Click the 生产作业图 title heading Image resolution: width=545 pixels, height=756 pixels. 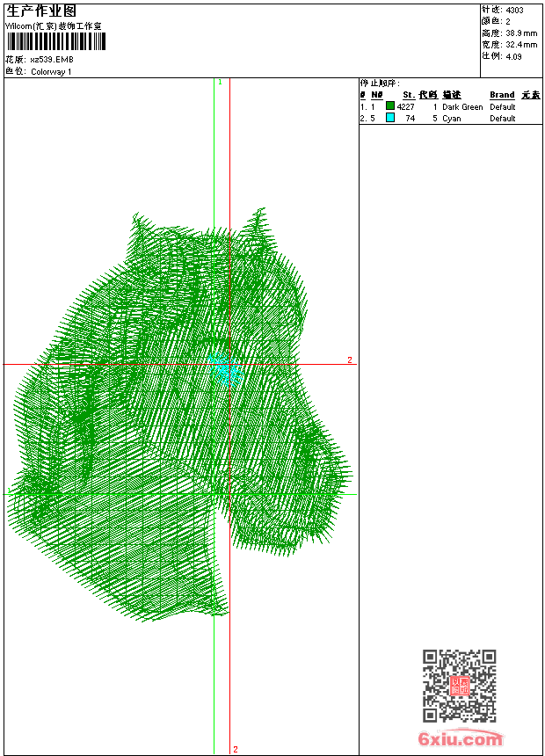tap(41, 11)
